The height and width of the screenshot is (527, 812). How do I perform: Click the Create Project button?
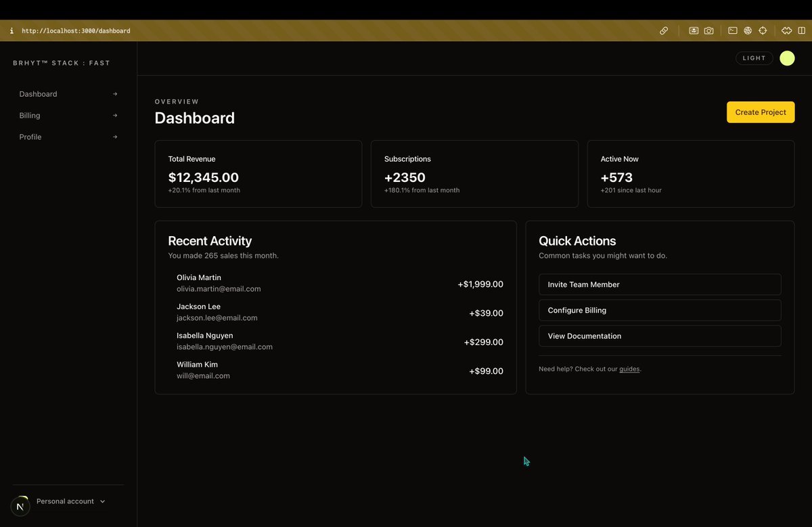coord(761,112)
